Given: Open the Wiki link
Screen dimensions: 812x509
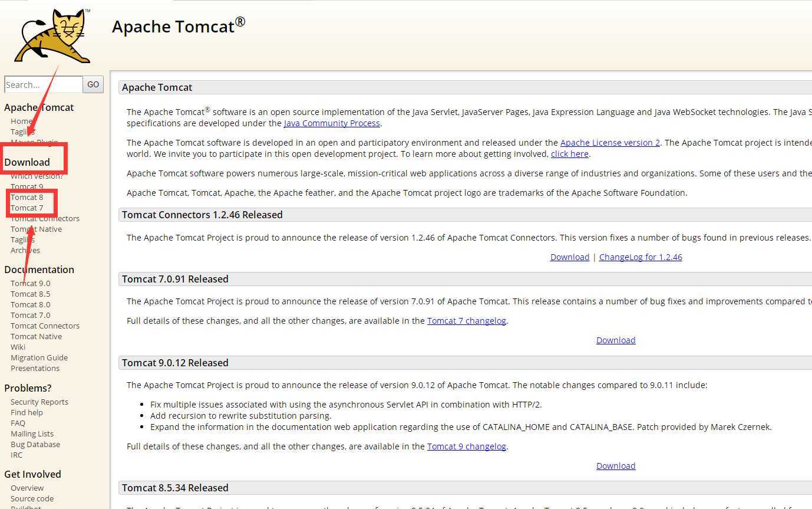Looking at the screenshot, I should click(18, 347).
